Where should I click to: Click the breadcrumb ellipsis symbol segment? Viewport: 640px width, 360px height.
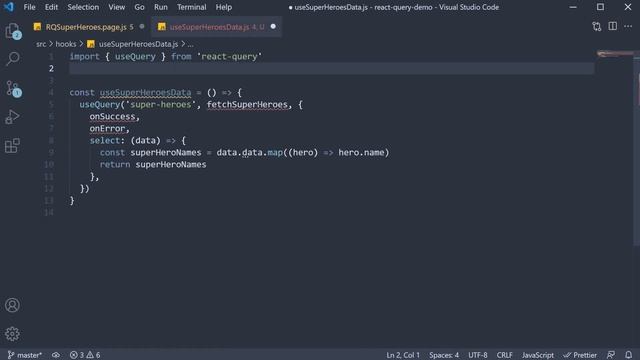pyautogui.click(x=190, y=44)
